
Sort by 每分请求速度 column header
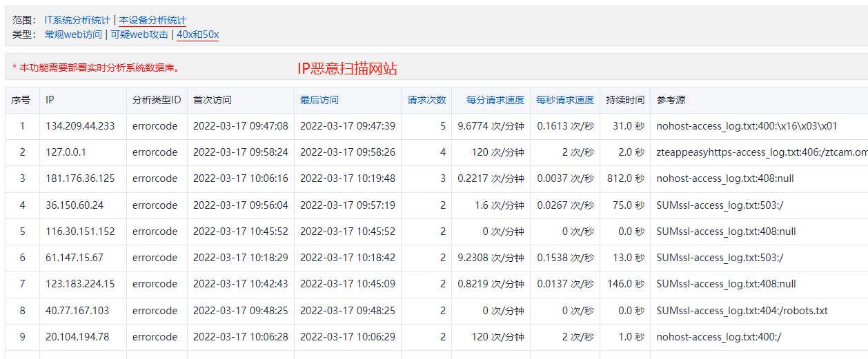pos(495,100)
